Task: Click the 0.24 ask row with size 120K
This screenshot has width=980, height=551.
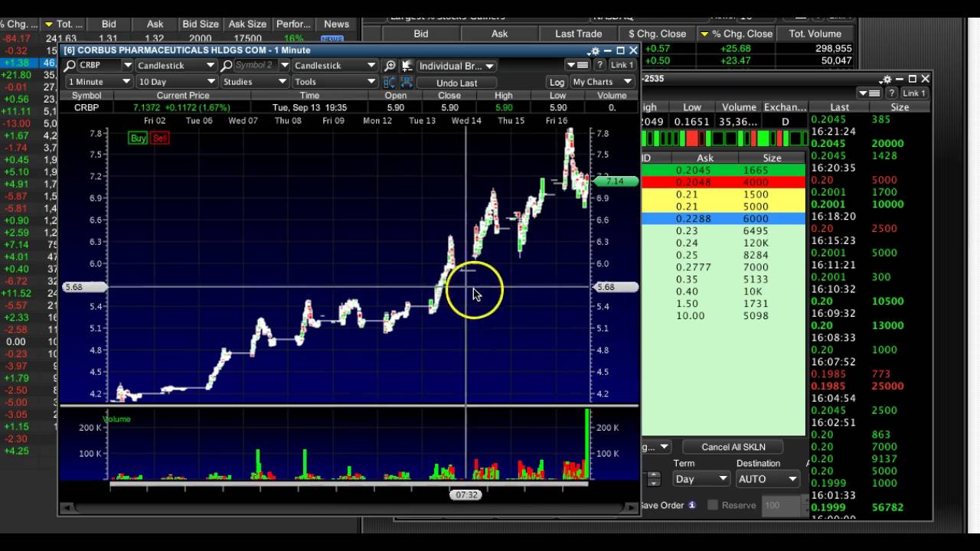Action: (724, 243)
